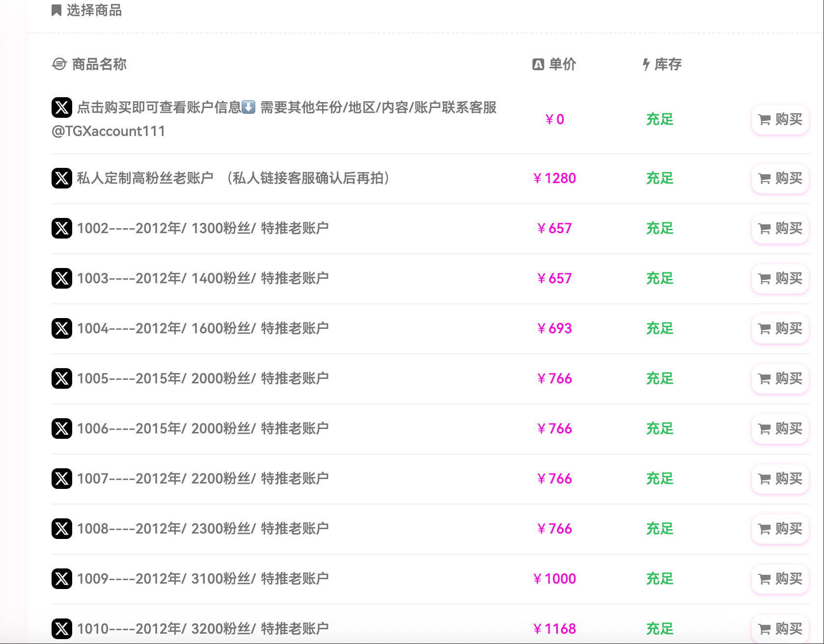Image resolution: width=824 pixels, height=644 pixels.
Task: Click 购买 for product 1008 with 2300粉丝
Action: point(780,529)
